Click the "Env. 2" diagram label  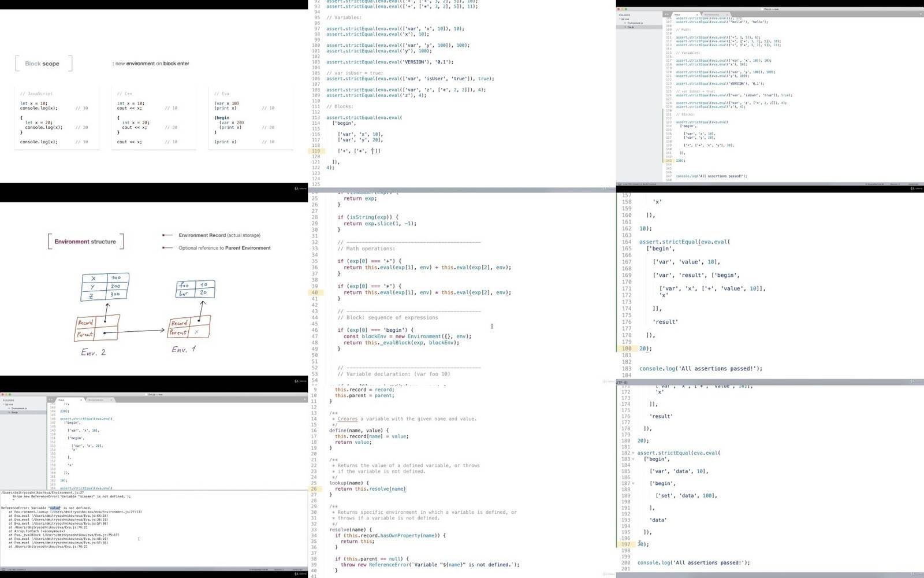[x=93, y=352]
